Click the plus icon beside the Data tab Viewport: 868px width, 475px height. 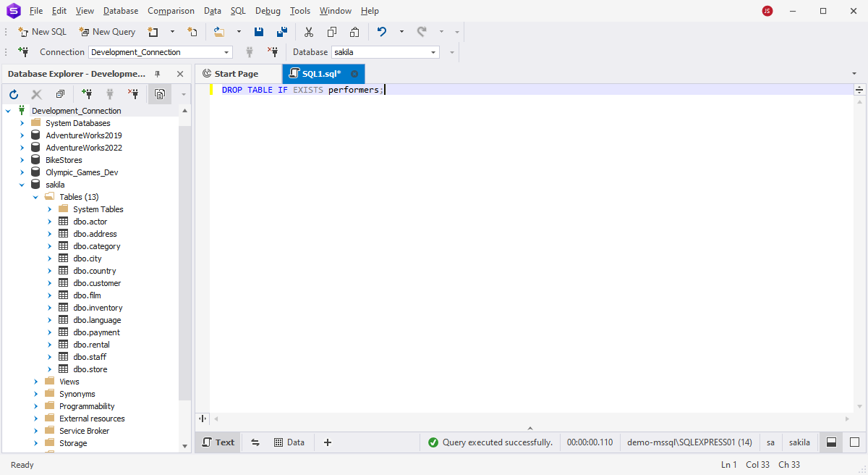pyautogui.click(x=328, y=442)
